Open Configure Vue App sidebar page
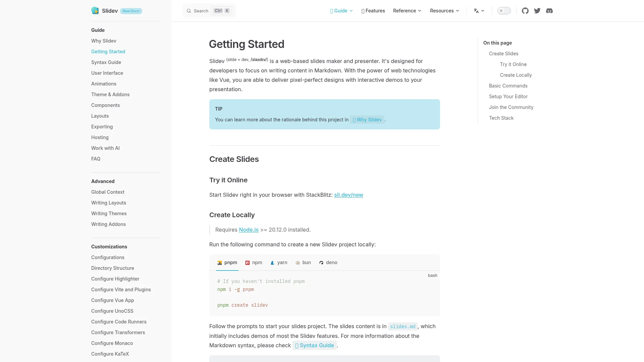 [x=112, y=300]
